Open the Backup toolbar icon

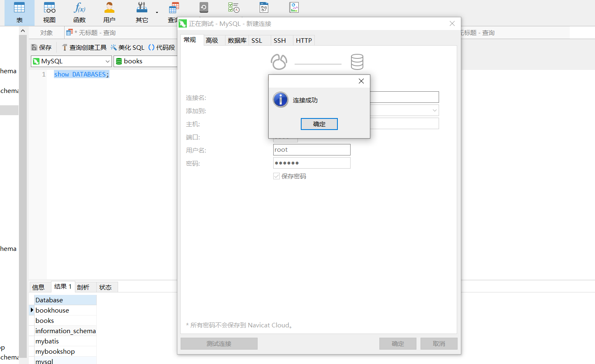click(x=204, y=7)
